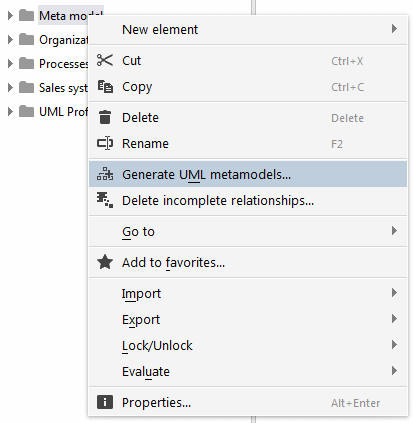Click the Ctrl+C shortcut text
The image size is (413, 423).
[x=347, y=87]
